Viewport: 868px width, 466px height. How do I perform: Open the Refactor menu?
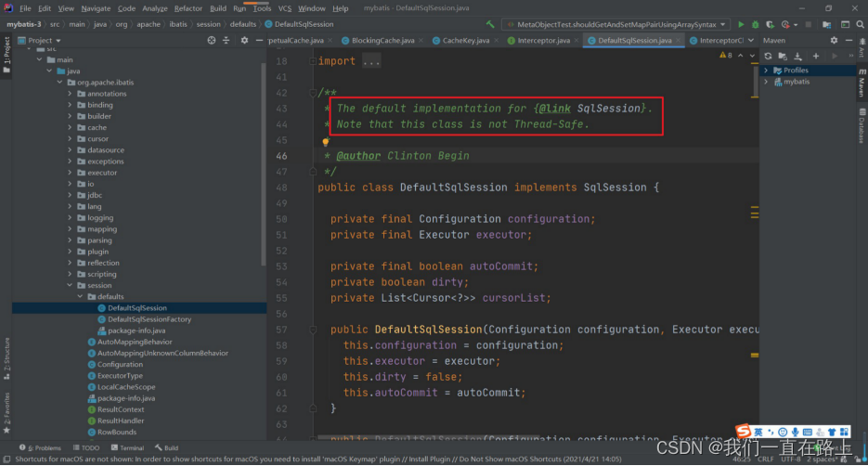coord(188,8)
